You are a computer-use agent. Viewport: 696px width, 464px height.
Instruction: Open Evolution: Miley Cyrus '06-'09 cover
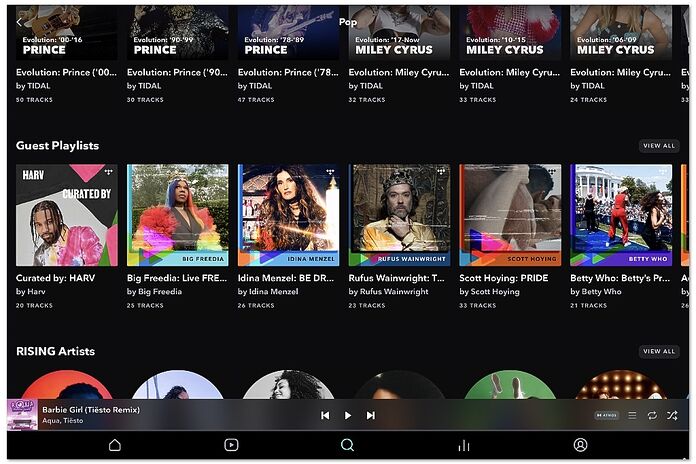pyautogui.click(x=621, y=33)
